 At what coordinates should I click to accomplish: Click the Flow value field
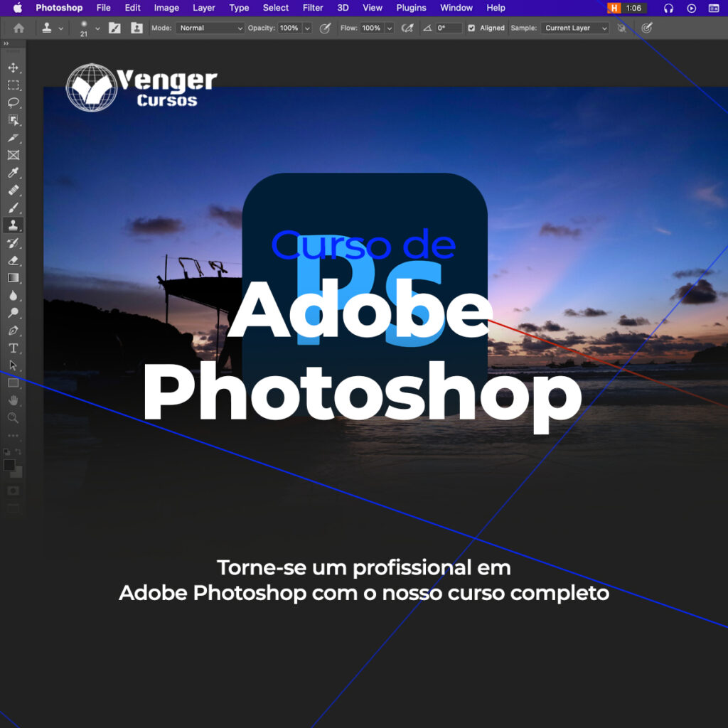[x=372, y=28]
